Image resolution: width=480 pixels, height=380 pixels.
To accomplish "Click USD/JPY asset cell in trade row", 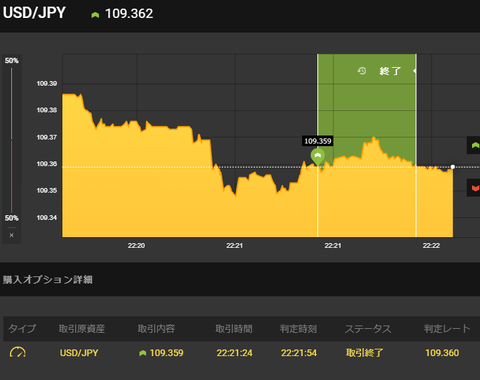I will coord(79,353).
